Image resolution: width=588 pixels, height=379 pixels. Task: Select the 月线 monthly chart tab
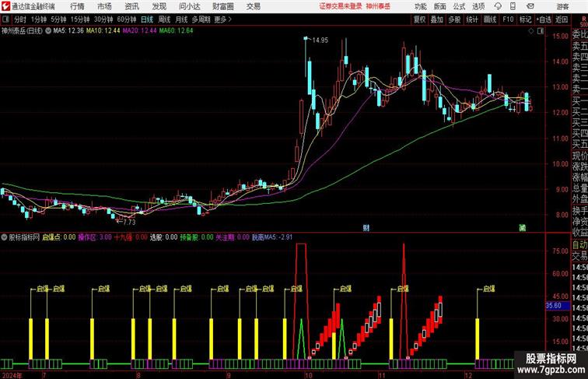(181, 19)
